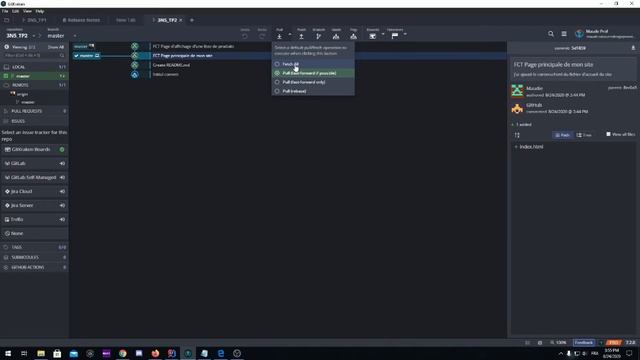Choose GitKraken Boards issue tracker
Screen dimensions: 640x360
click(34, 149)
